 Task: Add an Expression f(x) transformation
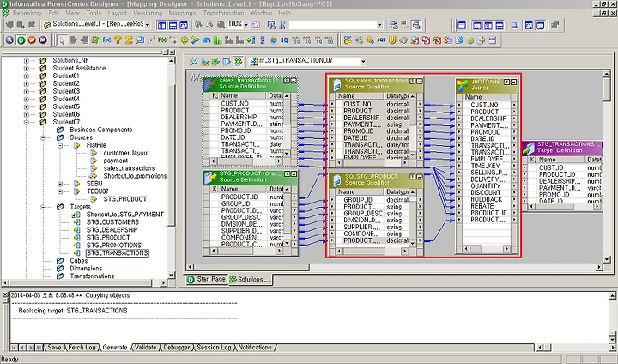pyautogui.click(x=106, y=40)
